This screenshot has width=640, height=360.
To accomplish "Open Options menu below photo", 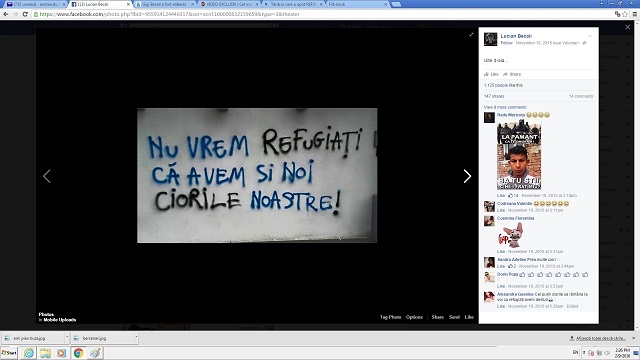I will 414,317.
